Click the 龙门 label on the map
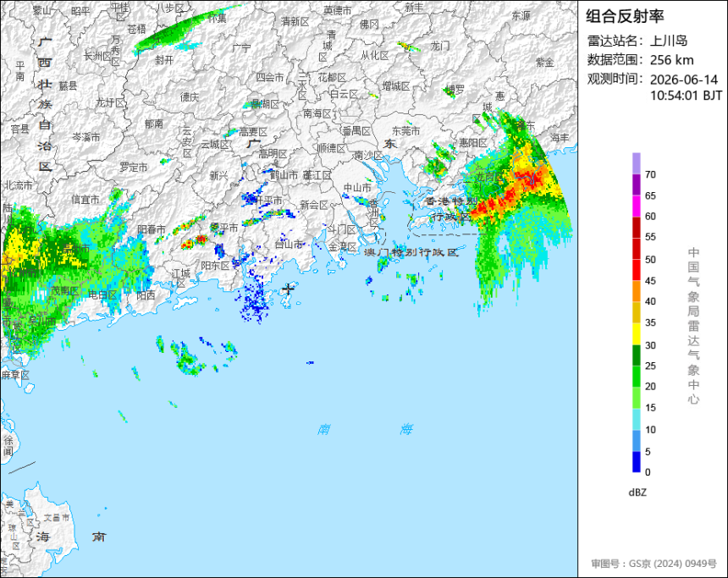Image resolution: width=728 pixels, height=578 pixels. [439, 46]
